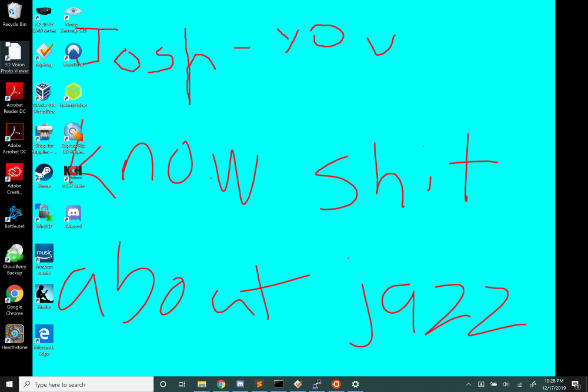Open Wi-Fi network tray icon
Viewport: 588px width, 392px height.
[x=519, y=384]
